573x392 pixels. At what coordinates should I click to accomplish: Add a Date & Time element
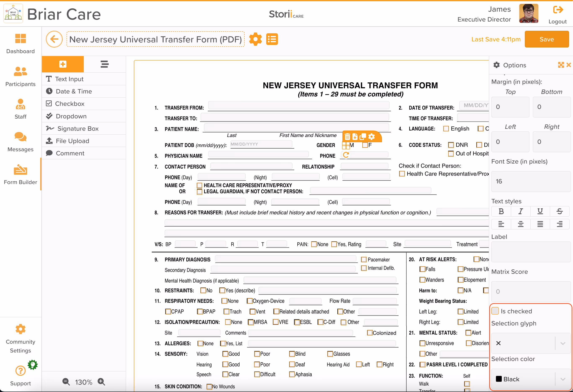click(84, 91)
